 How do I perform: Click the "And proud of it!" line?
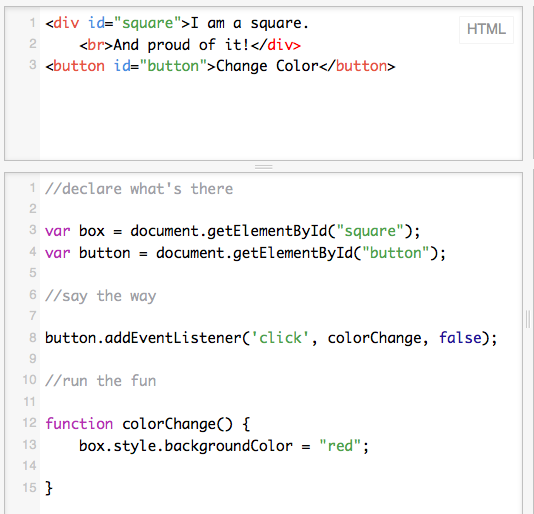tap(190, 45)
